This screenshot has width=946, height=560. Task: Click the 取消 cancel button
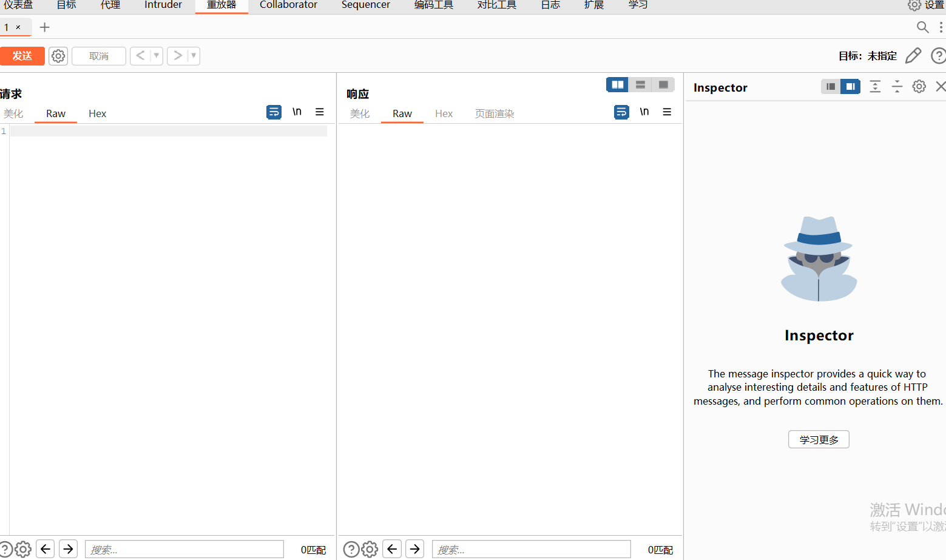click(x=99, y=56)
